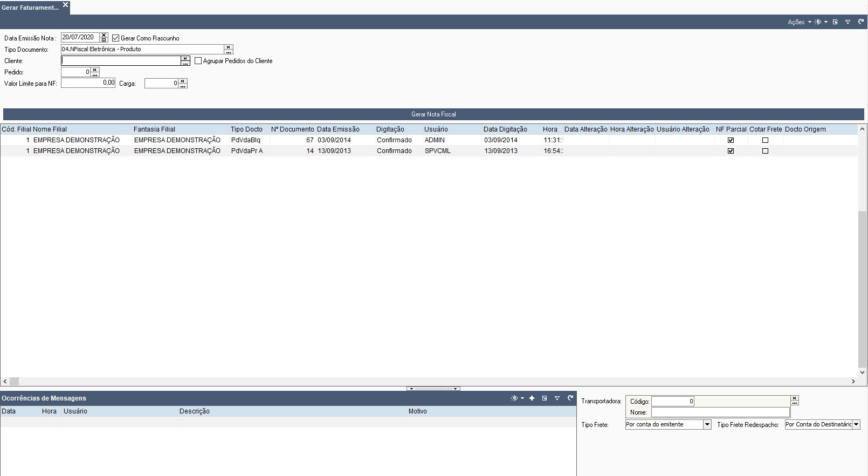Toggle Cotar Frete for document 67
This screenshot has height=476, width=868.
point(765,140)
